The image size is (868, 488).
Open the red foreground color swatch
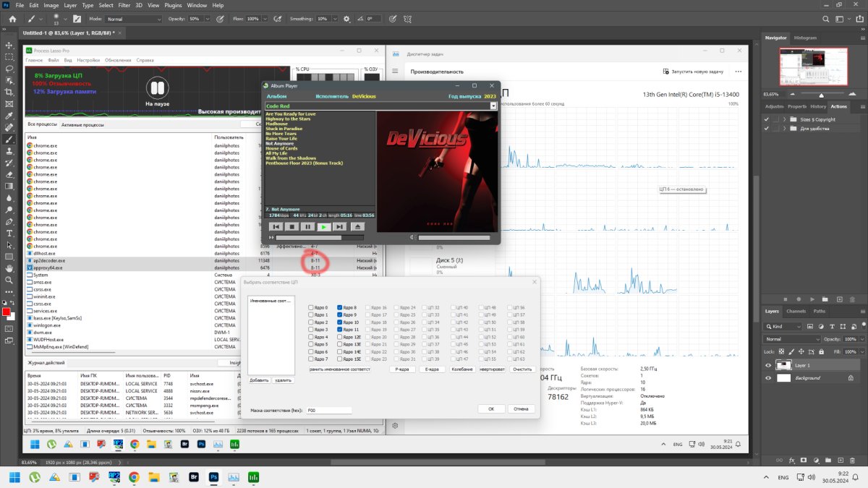[7, 312]
